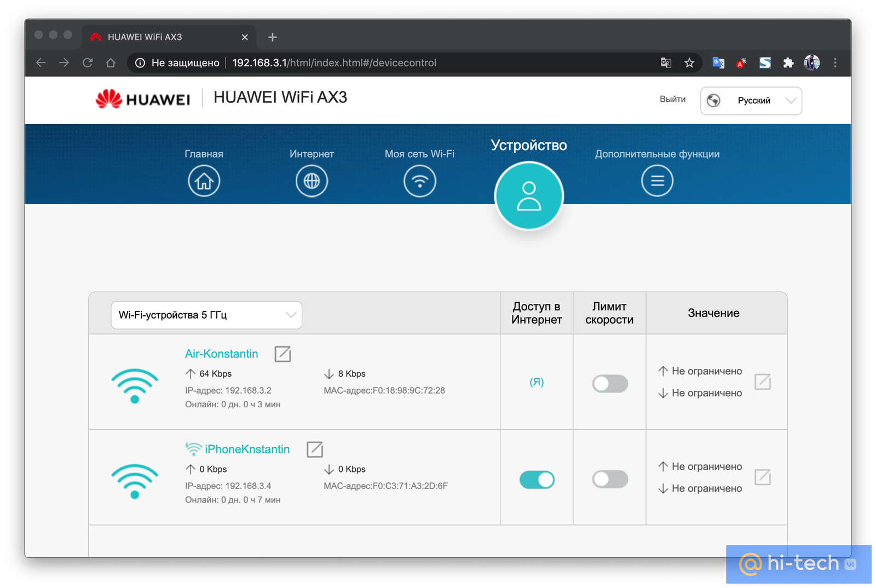
Task: Click the Доступ в Интернет column header
Action: click(537, 313)
